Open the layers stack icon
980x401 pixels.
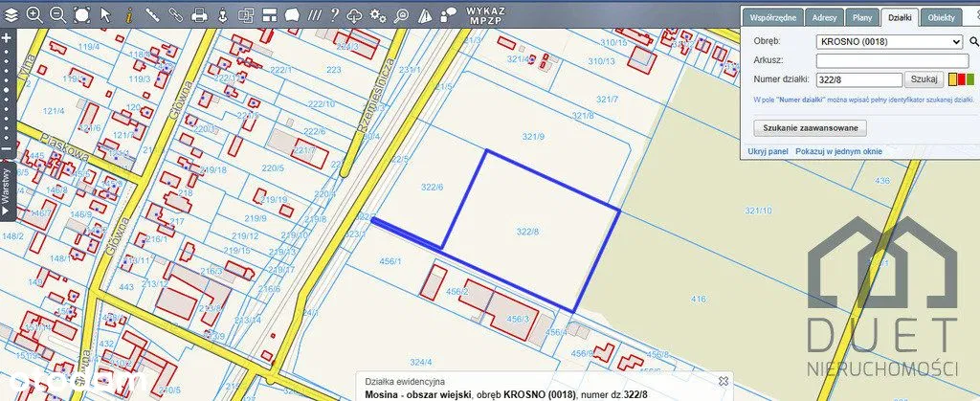[x=11, y=14]
